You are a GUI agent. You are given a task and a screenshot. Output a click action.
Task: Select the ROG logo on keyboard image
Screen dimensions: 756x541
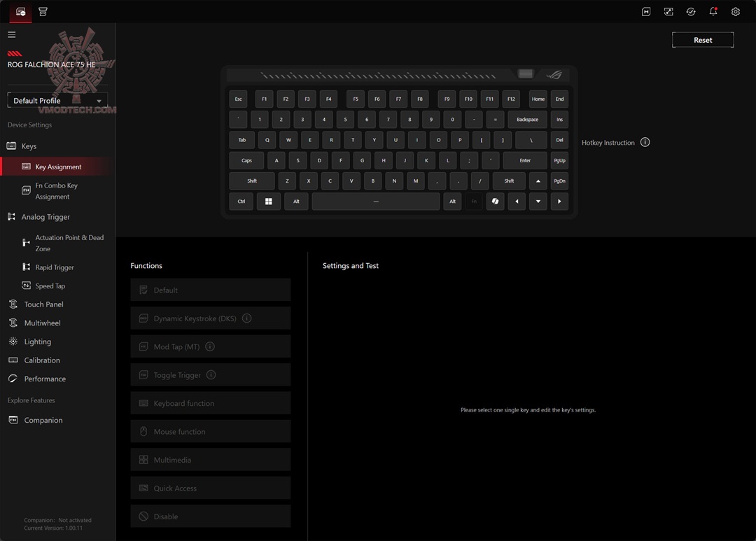[x=554, y=75]
